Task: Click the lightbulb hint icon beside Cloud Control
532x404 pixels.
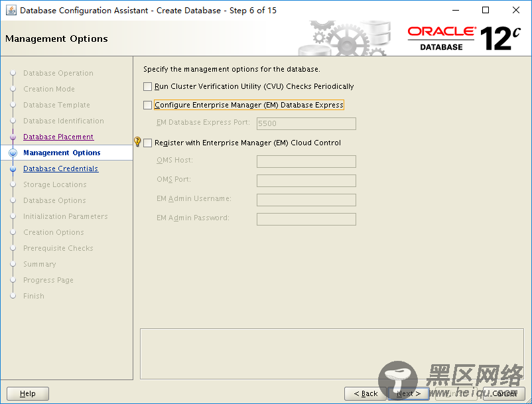Action: coord(137,141)
